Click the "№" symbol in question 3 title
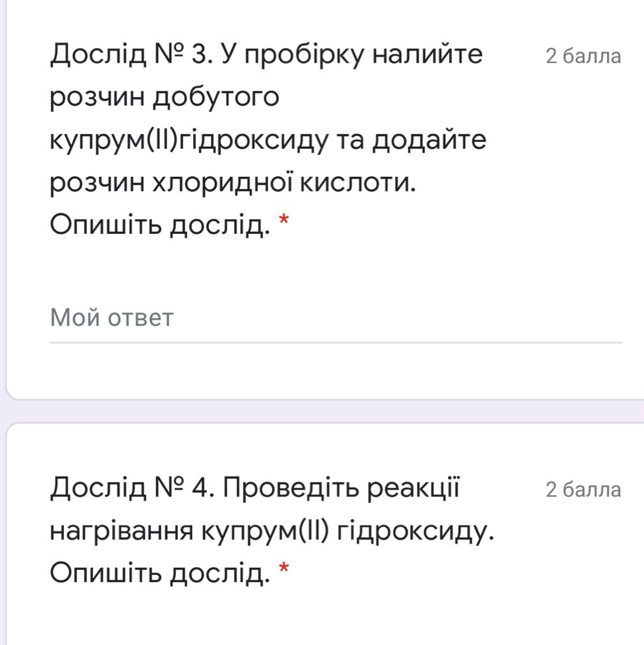The height and width of the screenshot is (645, 644). click(169, 54)
